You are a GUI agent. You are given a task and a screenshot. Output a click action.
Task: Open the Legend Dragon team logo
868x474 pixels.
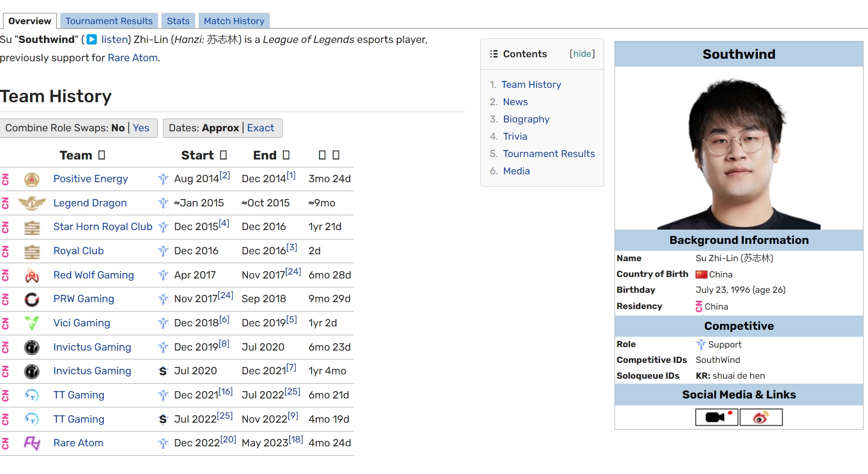(32, 203)
